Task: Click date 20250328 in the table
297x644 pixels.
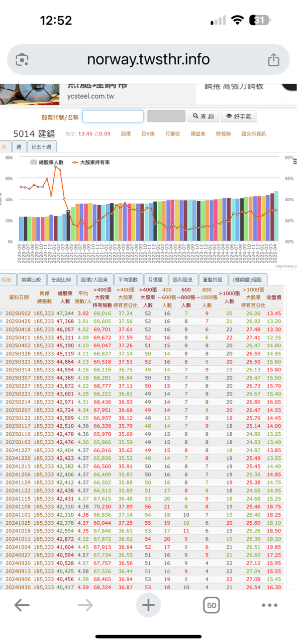Action: tap(18, 354)
